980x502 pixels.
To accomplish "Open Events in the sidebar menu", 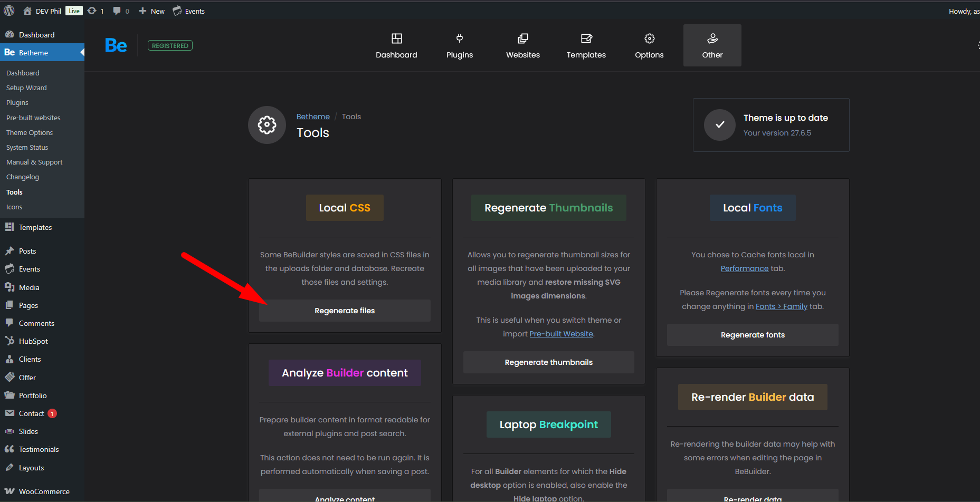I will [x=42, y=269].
